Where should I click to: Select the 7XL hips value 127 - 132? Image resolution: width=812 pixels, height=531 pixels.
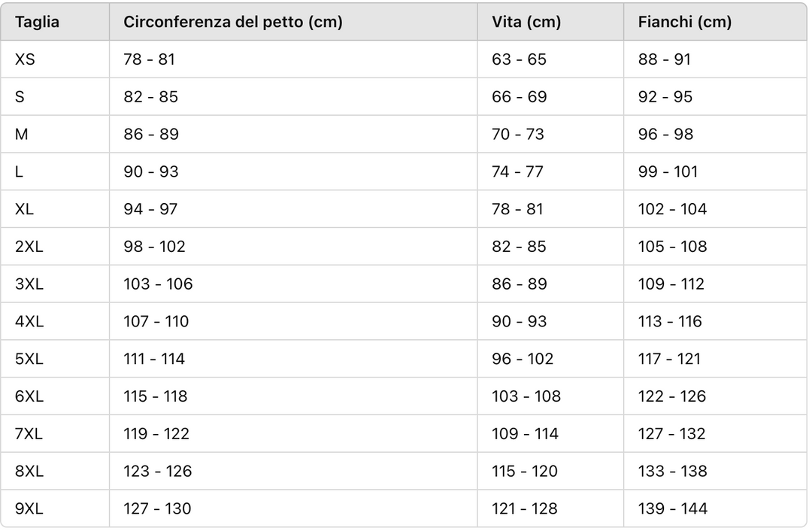pos(671,434)
